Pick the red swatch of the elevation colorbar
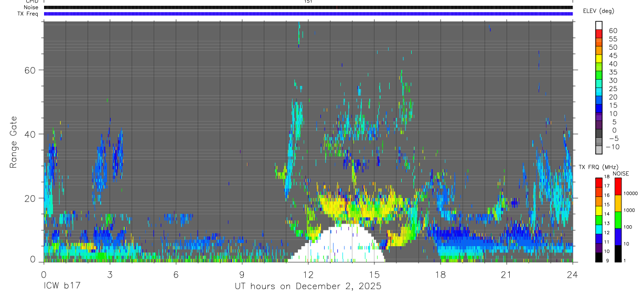Viewport: 644px width, 297px height. [x=599, y=34]
